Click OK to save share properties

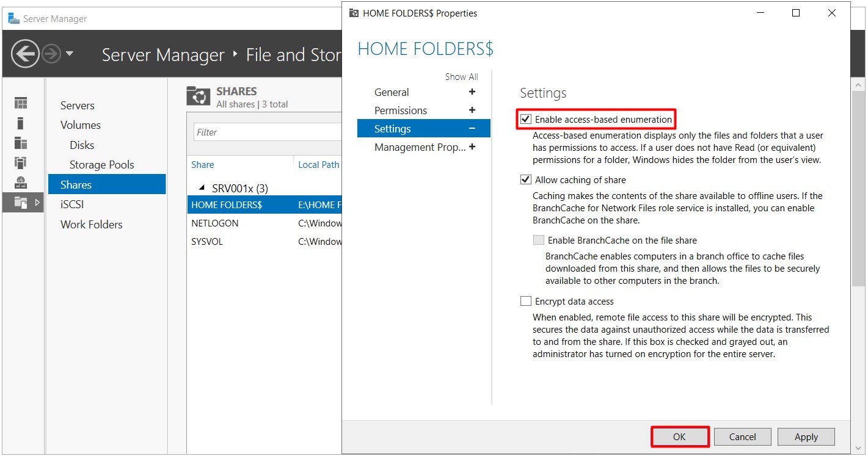679,437
